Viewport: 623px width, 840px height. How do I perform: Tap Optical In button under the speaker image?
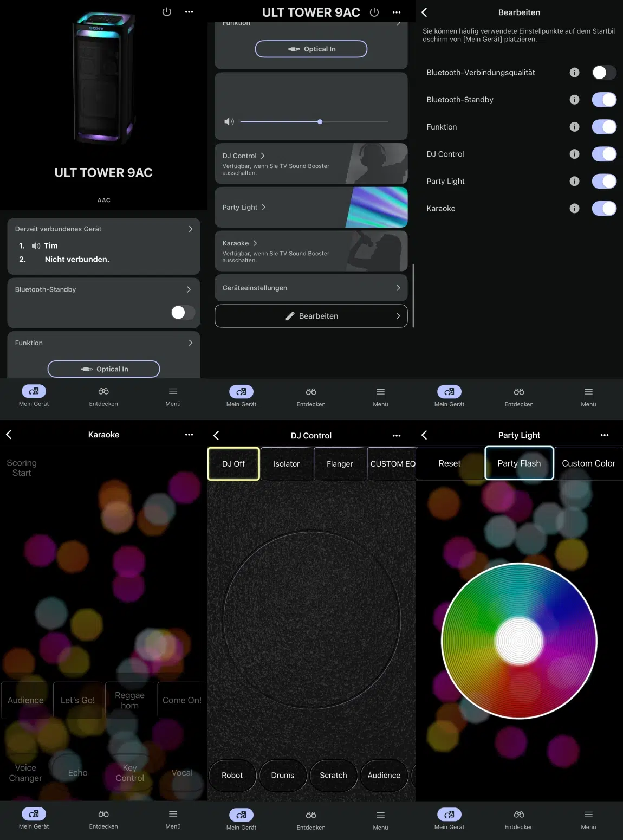coord(103,369)
